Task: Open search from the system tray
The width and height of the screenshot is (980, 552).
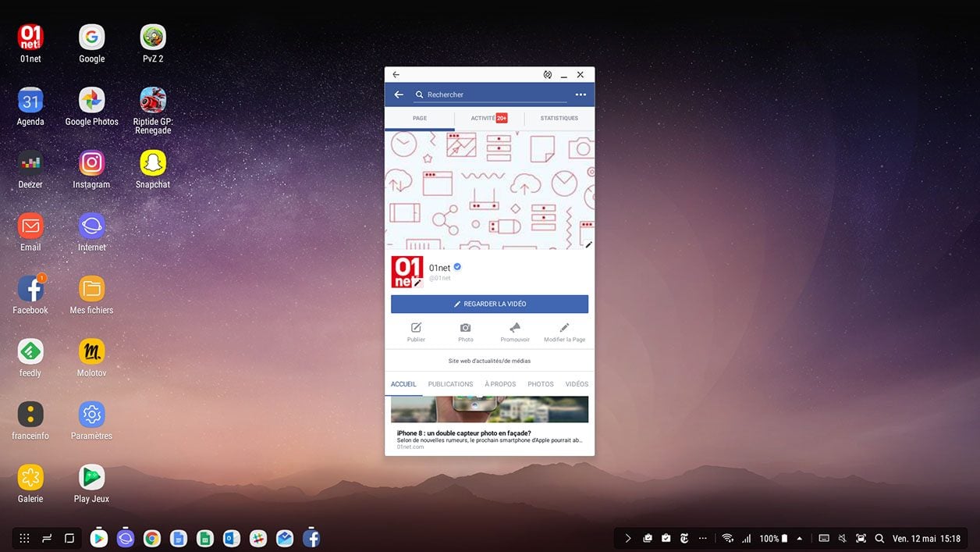Action: (x=879, y=538)
